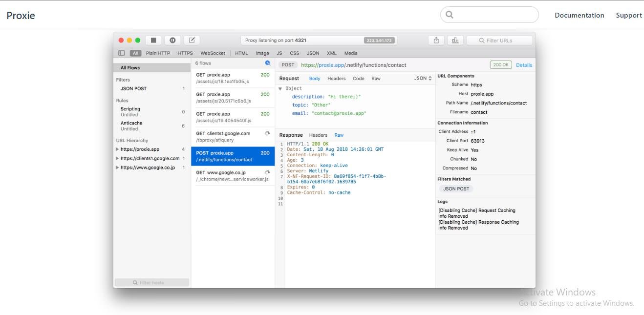The width and height of the screenshot is (644, 315).
Task: Filter flows by XML type
Action: point(332,53)
